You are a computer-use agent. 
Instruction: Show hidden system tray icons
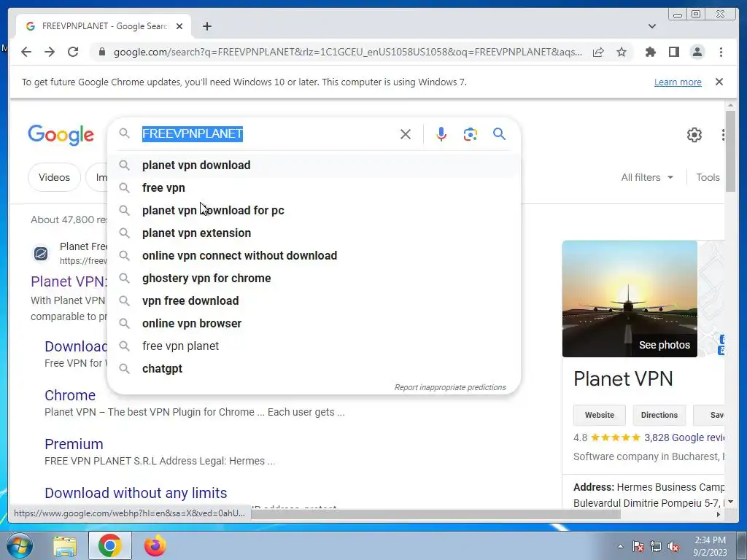(x=620, y=546)
